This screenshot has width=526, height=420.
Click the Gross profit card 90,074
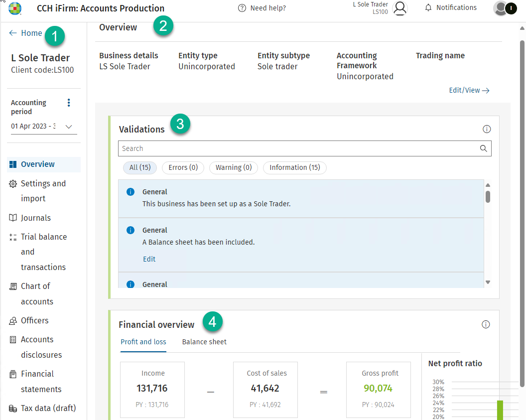coord(379,390)
